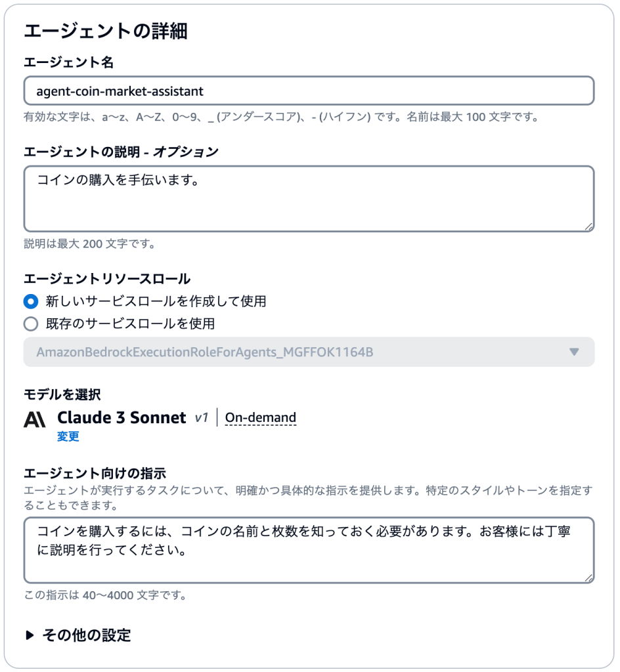Screen dimensions: 620x672
Task: Click the 新しいサービスロールを作成して使用 label text
Action: point(156,301)
